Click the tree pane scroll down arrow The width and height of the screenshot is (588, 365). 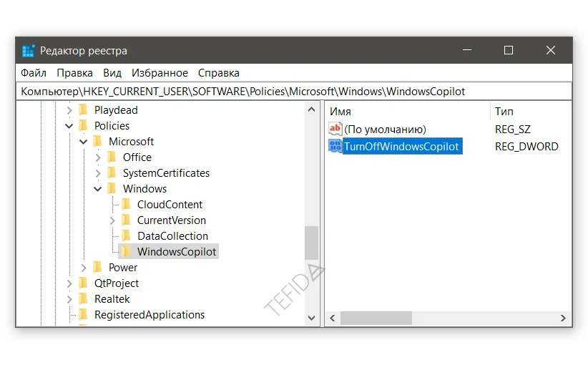311,318
